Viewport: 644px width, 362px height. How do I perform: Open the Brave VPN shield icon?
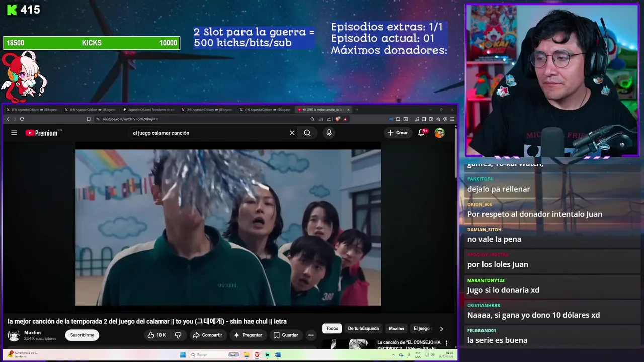445,119
